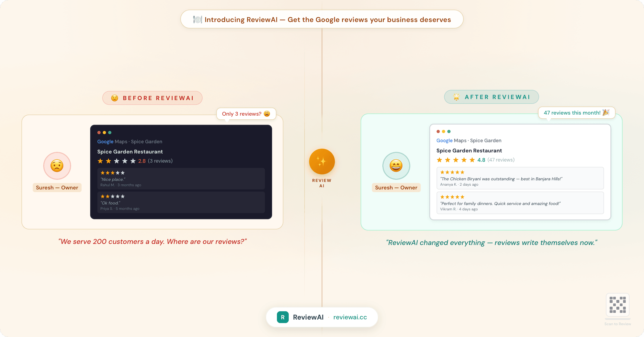Click the stars above the Chicken Biryani review
This screenshot has width=644, height=337.
[452, 172]
